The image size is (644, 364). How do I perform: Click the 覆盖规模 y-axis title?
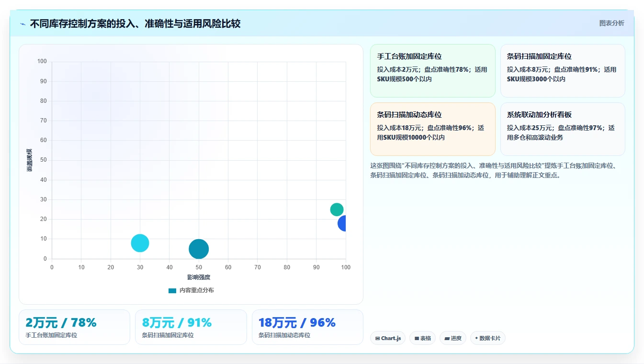click(x=29, y=160)
